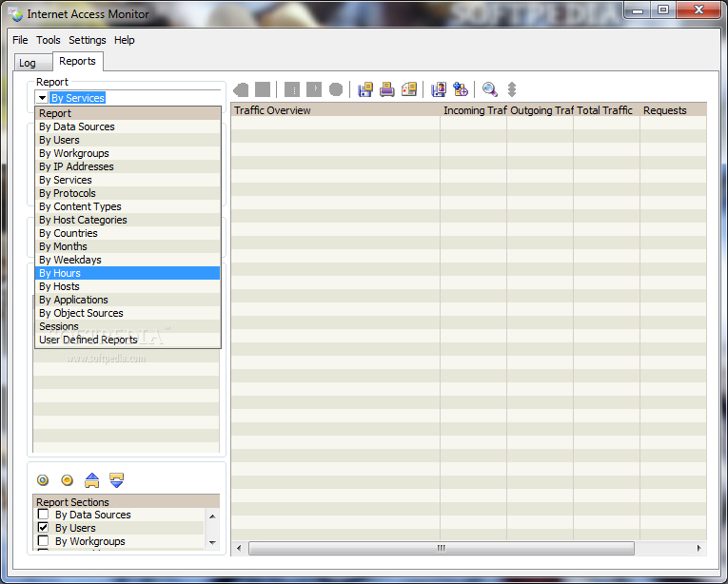
Task: Click the Internet Access Monitor title bar icon
Action: (16, 14)
